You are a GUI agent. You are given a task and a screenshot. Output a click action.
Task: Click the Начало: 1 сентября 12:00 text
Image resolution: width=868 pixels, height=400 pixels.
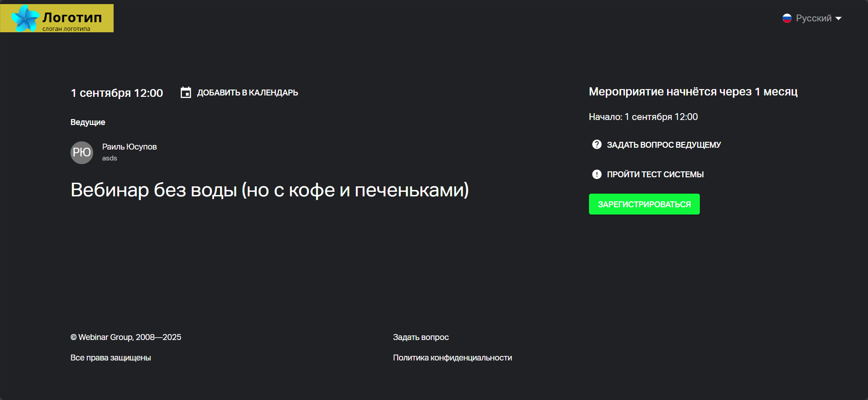[644, 117]
